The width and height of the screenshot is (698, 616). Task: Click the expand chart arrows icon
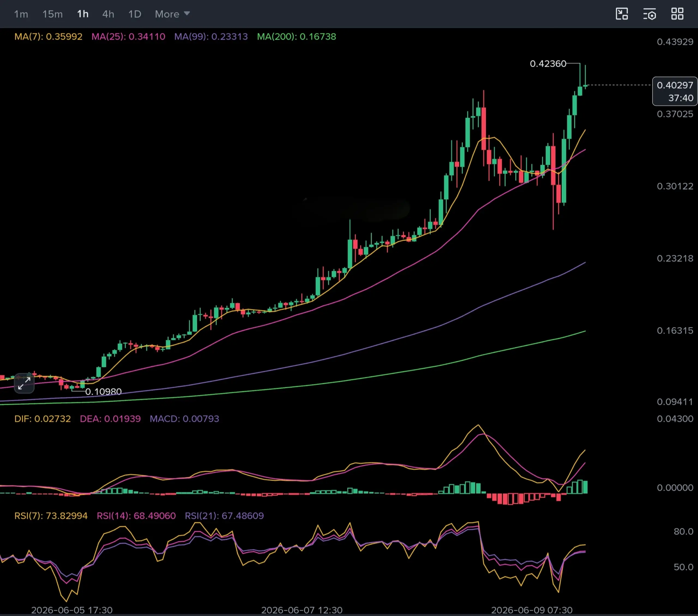(24, 383)
